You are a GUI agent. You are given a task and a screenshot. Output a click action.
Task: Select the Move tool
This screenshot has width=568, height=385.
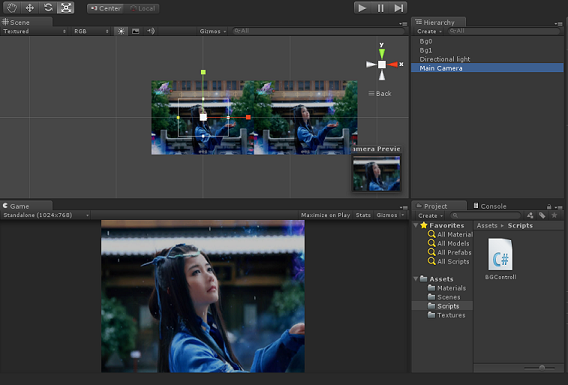[x=30, y=8]
